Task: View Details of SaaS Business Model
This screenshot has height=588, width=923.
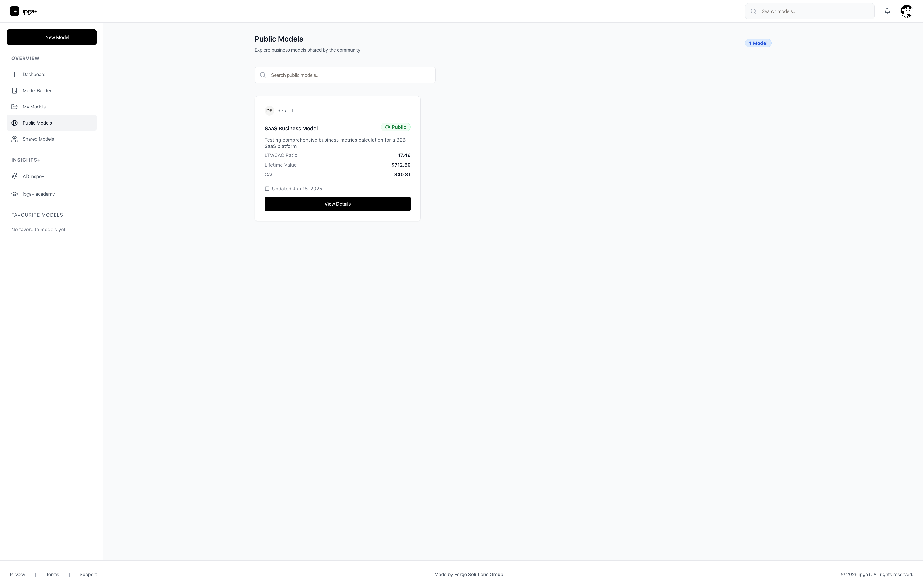Action: [337, 204]
